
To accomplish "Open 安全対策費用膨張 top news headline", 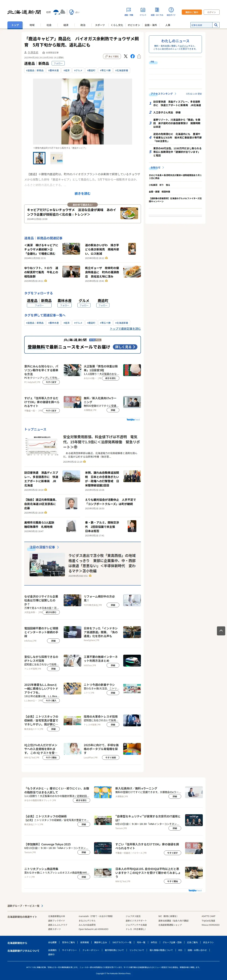I will 101,442.
